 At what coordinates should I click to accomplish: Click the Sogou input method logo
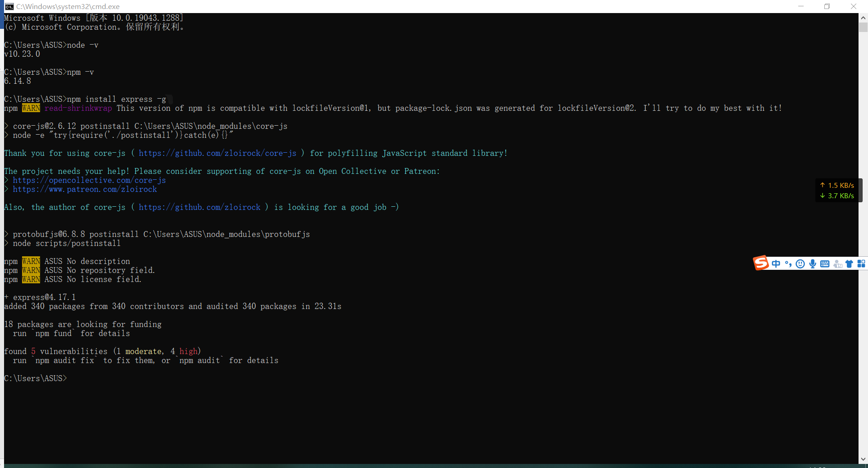[x=761, y=263]
